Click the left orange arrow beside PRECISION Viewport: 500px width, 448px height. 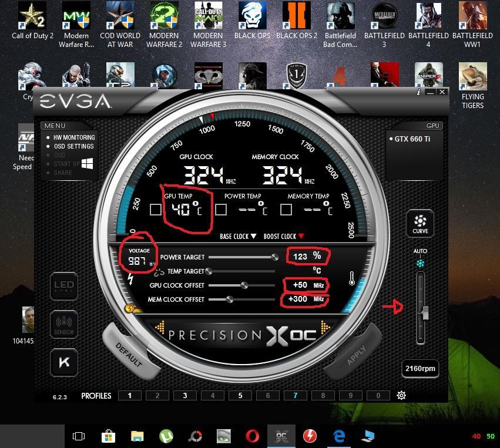(160, 327)
